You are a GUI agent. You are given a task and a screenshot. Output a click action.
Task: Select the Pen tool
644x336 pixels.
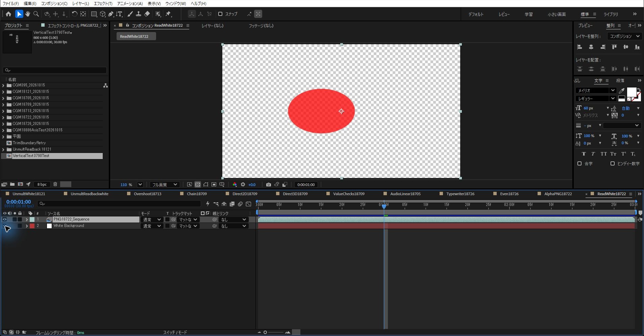coord(110,14)
